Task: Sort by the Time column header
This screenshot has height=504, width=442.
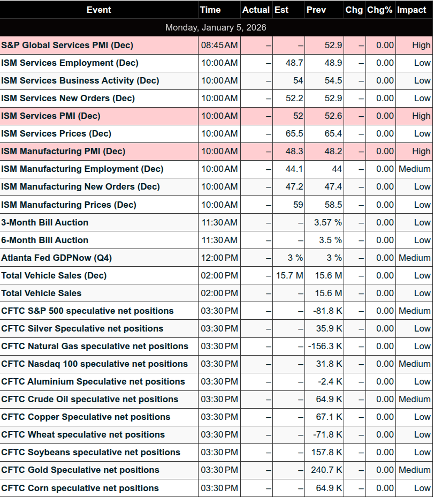Action: [210, 10]
